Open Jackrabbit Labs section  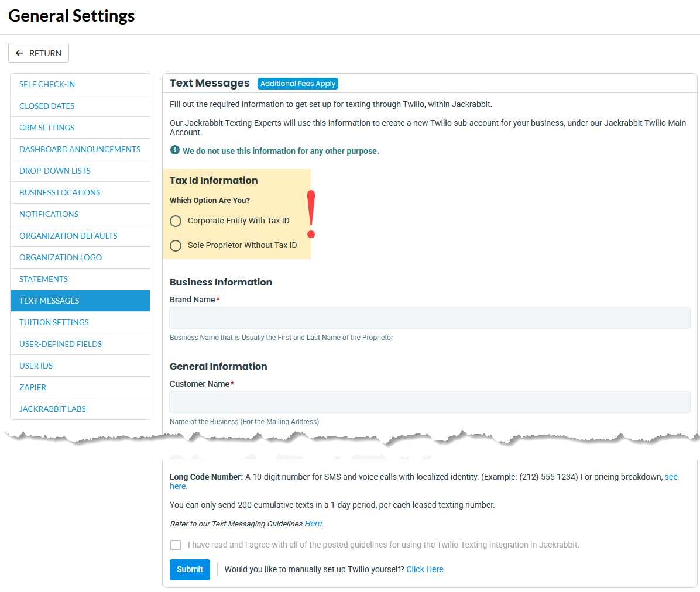(51, 408)
